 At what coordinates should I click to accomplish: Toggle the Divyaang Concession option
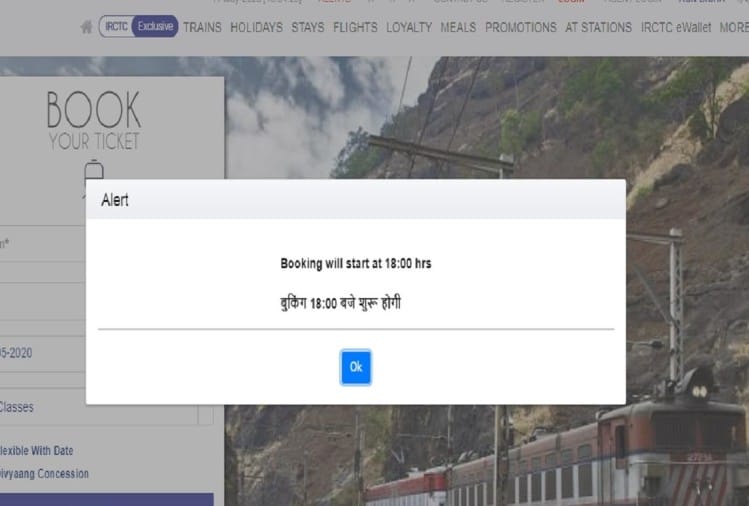point(44,474)
